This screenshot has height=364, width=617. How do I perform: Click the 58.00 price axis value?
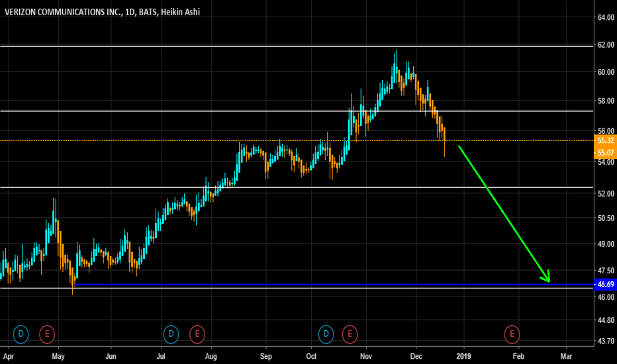(x=606, y=101)
